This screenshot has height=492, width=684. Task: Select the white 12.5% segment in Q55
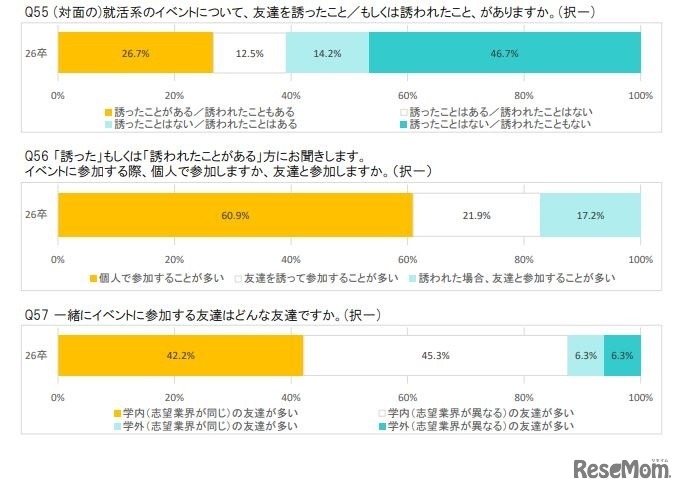(x=249, y=52)
